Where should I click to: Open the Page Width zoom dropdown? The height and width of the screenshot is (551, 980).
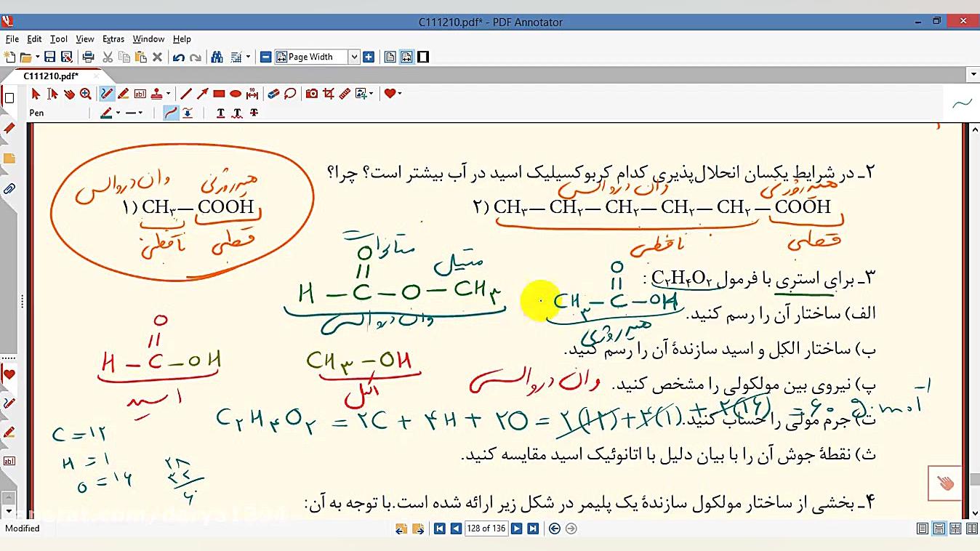point(354,56)
